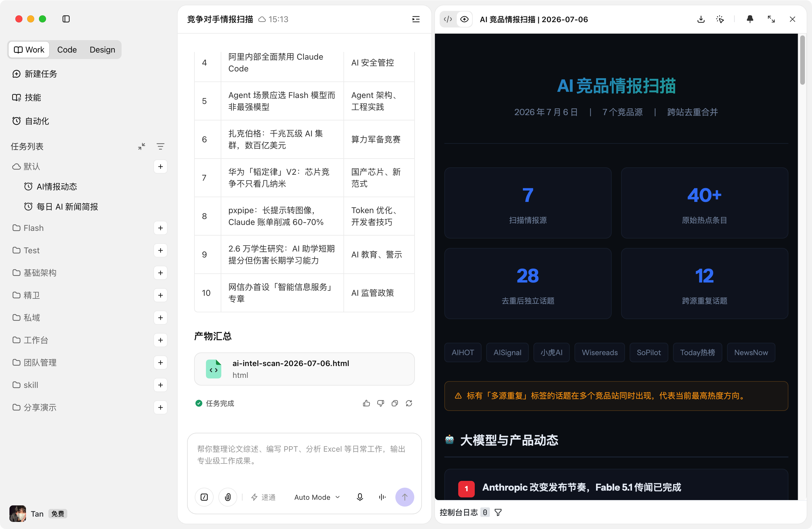Click the AIHOT source tag
812x529 pixels.
click(x=463, y=352)
